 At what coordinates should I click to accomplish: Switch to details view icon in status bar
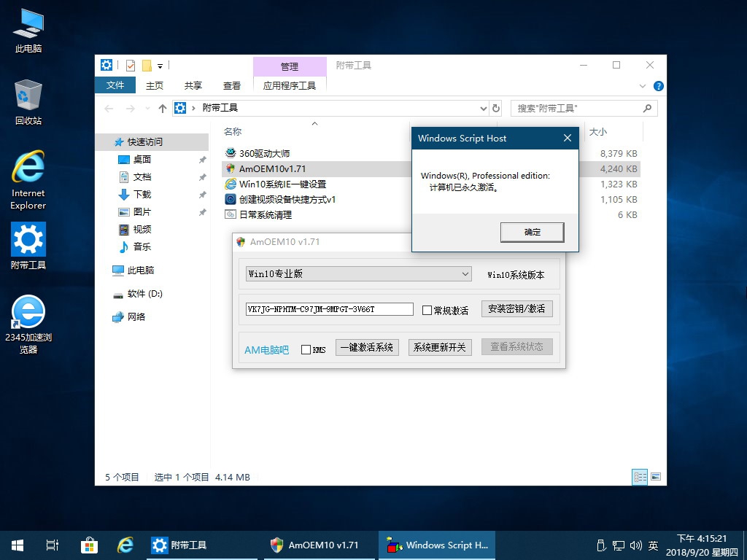[640, 477]
